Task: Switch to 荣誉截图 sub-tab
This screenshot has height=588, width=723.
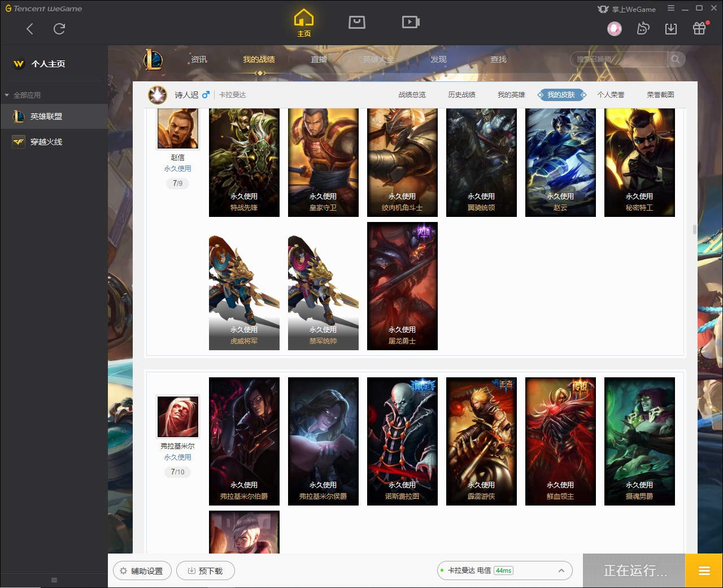Action: [660, 95]
